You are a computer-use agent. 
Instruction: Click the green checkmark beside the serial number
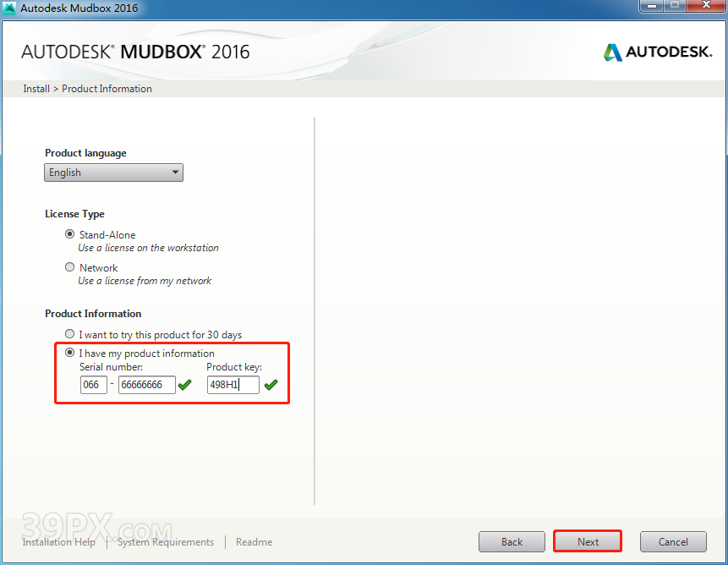(184, 385)
